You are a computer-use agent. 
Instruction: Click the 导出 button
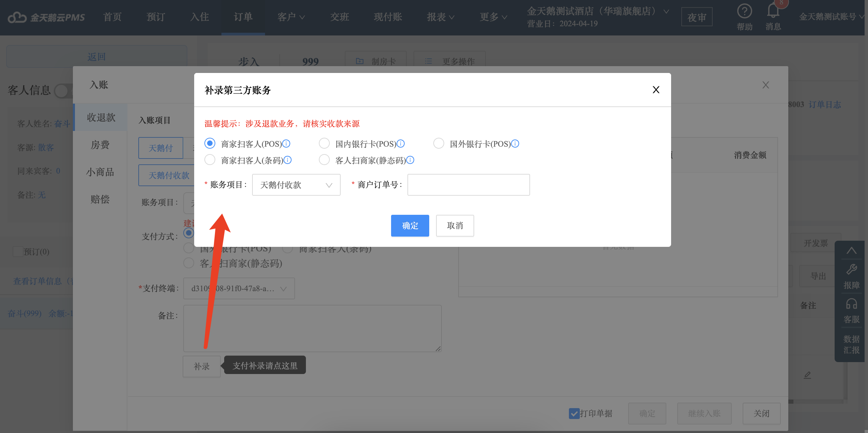(x=818, y=276)
